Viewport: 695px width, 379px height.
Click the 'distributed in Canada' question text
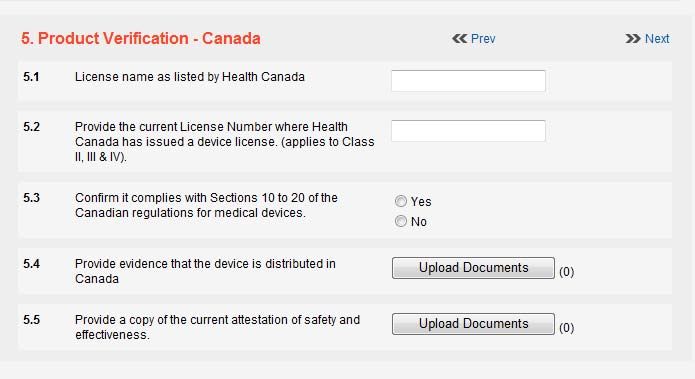(205, 271)
